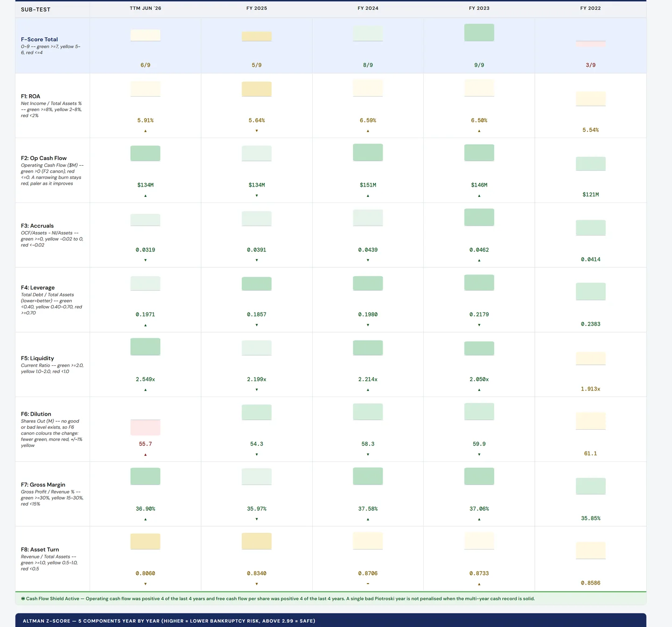Image resolution: width=672 pixels, height=627 pixels.
Task: Click the bar above F-Score 9/9
Action: click(x=479, y=33)
